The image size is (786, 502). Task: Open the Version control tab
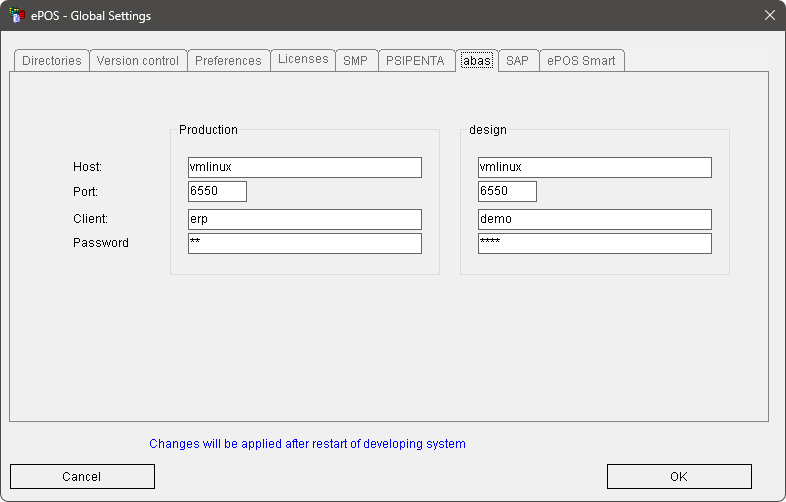[138, 61]
